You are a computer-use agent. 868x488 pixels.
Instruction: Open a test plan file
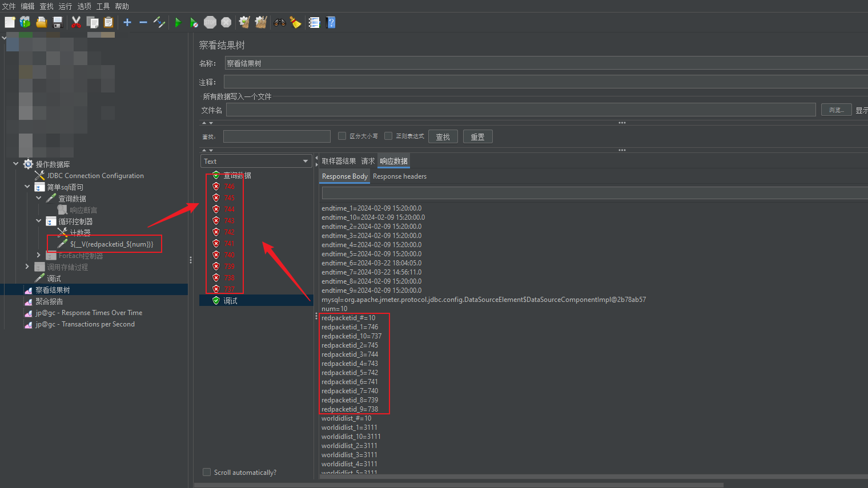click(41, 22)
